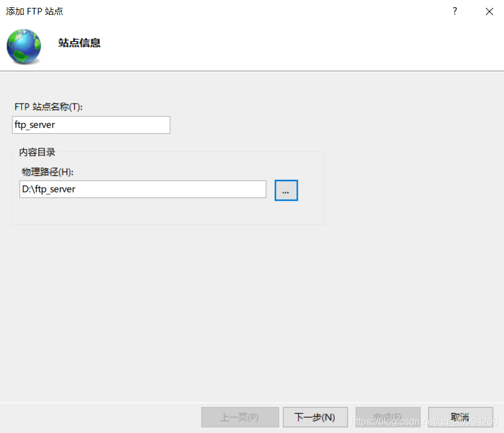Click the 完成(F) finish button
The height and width of the screenshot is (433, 504).
tap(388, 417)
